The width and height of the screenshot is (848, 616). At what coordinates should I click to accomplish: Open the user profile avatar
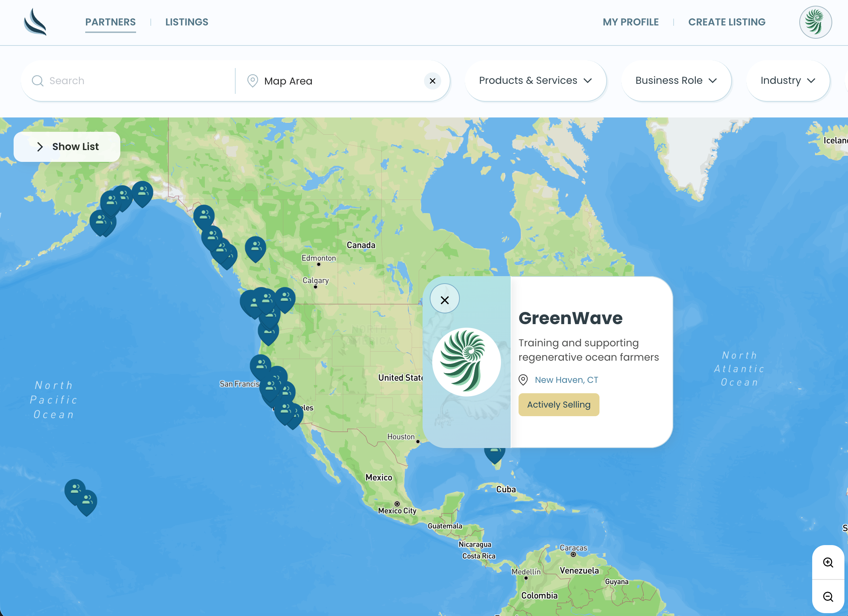tap(815, 22)
